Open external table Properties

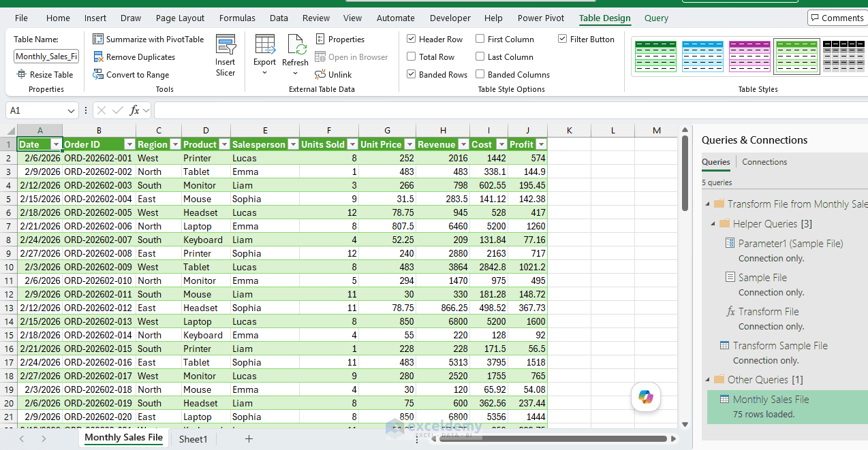pyautogui.click(x=340, y=39)
